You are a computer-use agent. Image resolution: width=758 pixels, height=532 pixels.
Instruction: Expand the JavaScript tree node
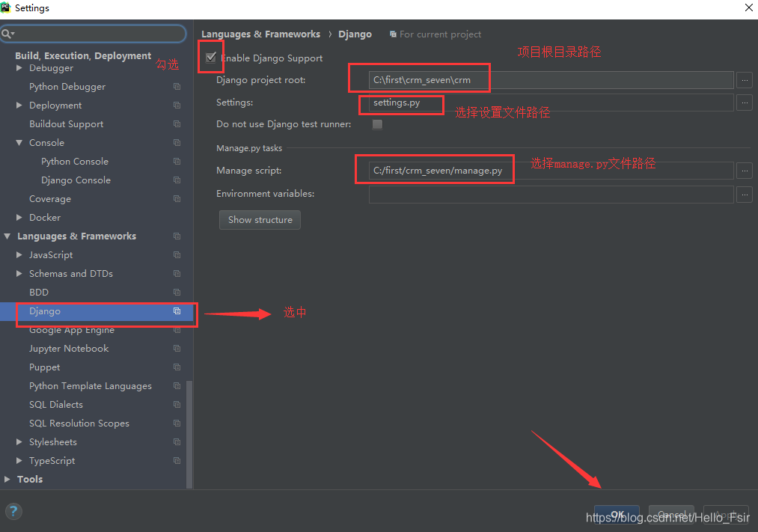tap(19, 254)
